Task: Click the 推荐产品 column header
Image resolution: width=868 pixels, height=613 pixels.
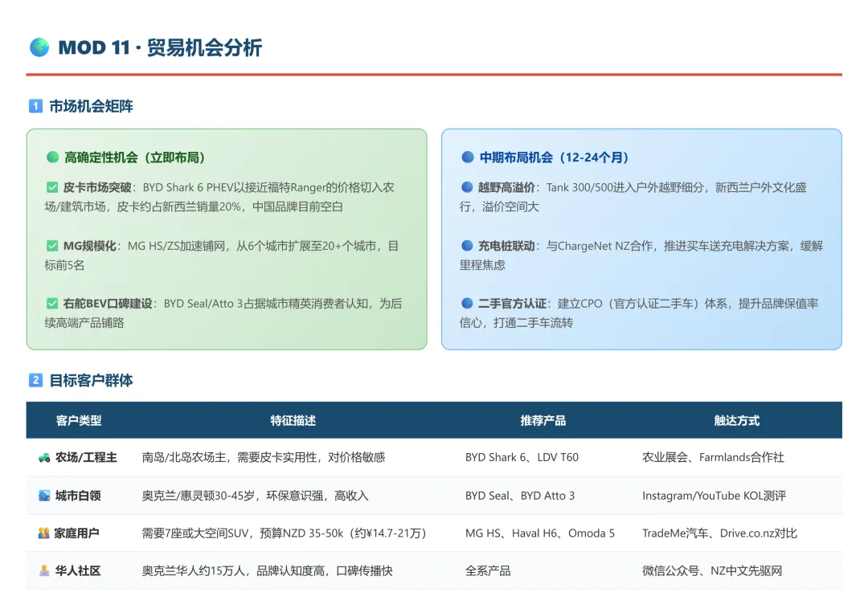Action: [543, 420]
